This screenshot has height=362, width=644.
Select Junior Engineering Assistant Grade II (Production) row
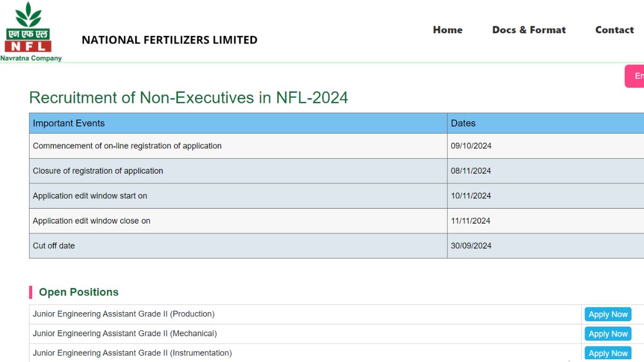tap(123, 314)
